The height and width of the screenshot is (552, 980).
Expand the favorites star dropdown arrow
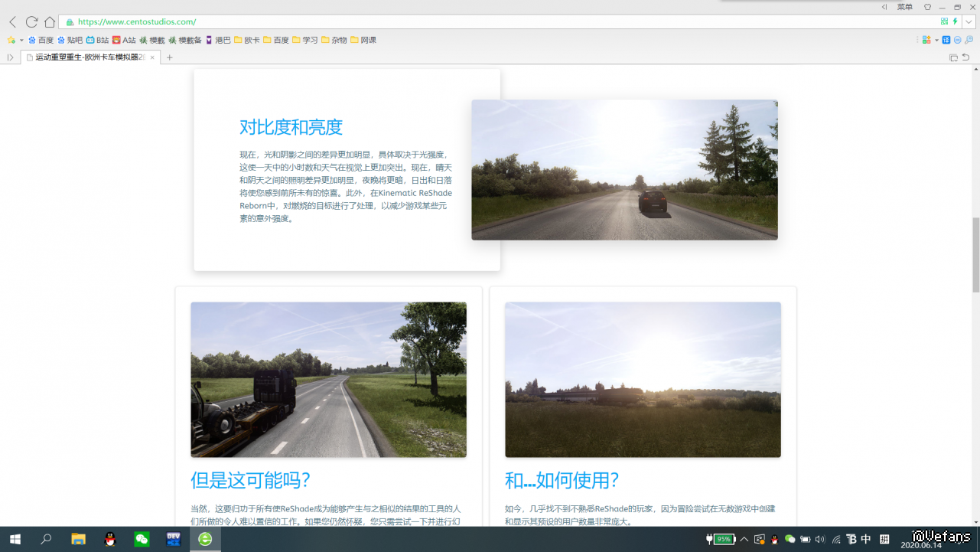21,40
